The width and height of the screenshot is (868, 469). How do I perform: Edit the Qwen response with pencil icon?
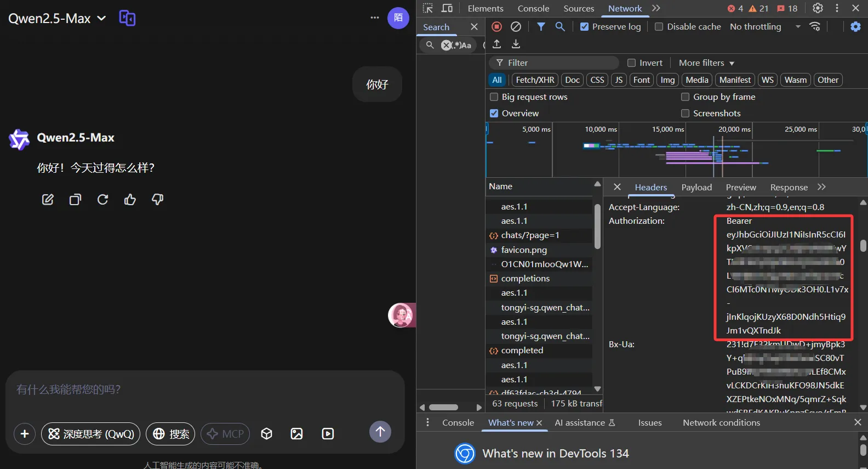coord(48,200)
